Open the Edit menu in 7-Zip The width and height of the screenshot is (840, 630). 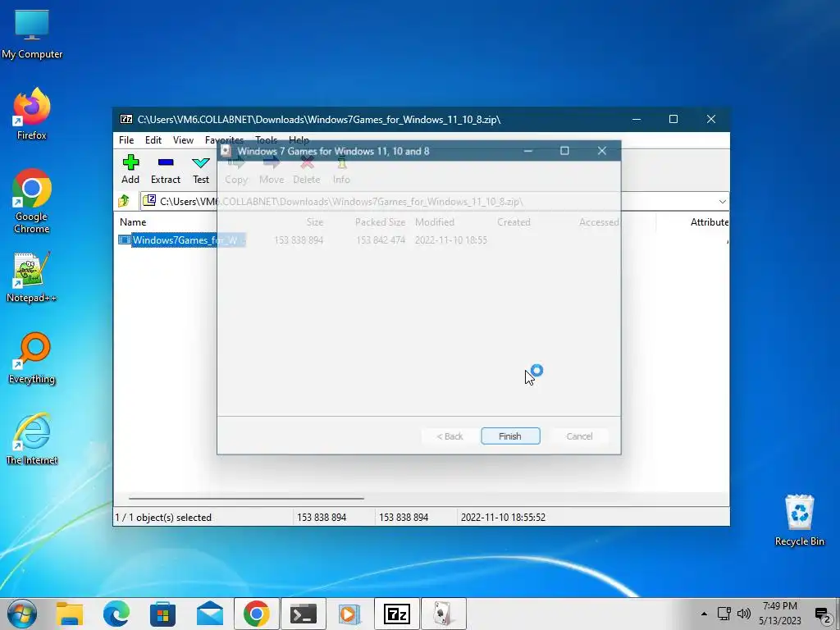pyautogui.click(x=153, y=139)
